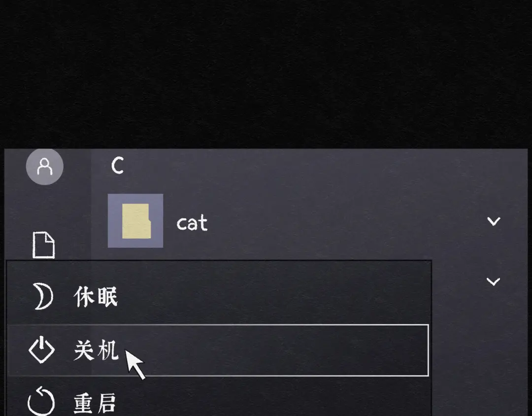Open the yellow cat folder icon

137,221
